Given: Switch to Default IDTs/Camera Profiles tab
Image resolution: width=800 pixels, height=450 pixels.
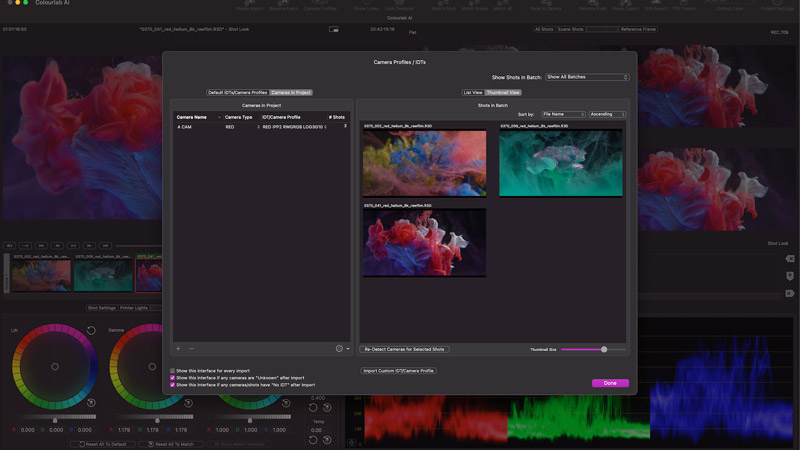Looking at the screenshot, I should tap(237, 92).
